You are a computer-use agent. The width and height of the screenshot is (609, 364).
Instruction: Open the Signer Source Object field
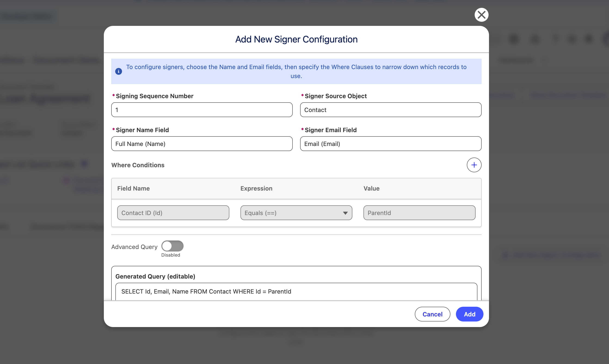[x=391, y=110]
